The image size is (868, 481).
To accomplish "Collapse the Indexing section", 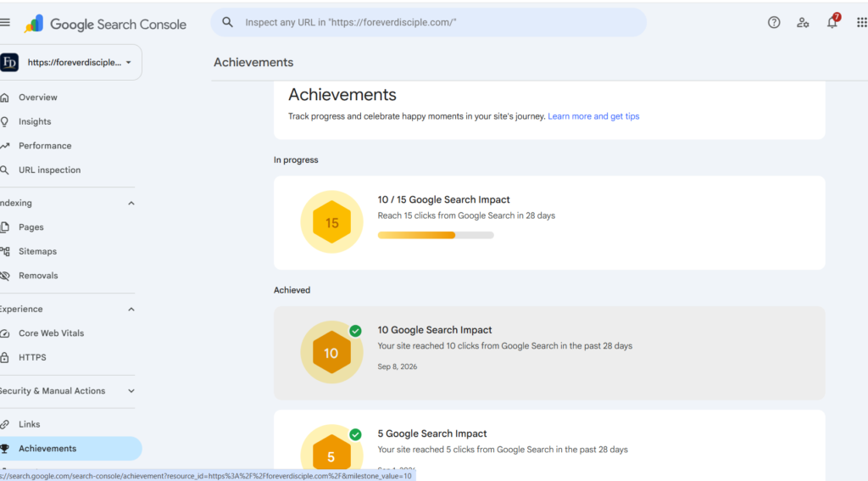I will tap(131, 204).
